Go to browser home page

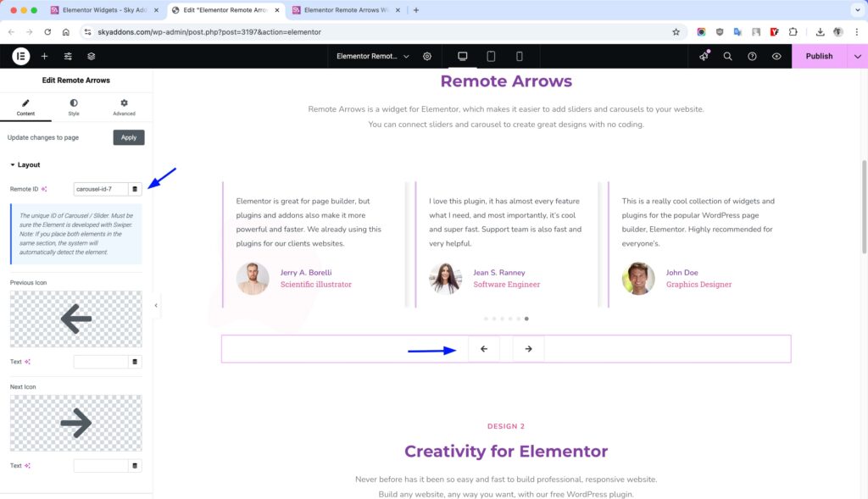66,32
